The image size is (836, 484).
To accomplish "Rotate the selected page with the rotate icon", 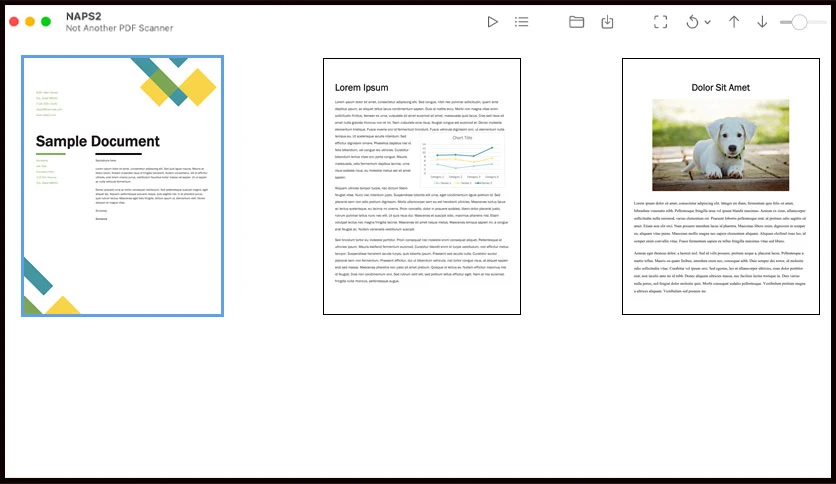I will coord(692,22).
